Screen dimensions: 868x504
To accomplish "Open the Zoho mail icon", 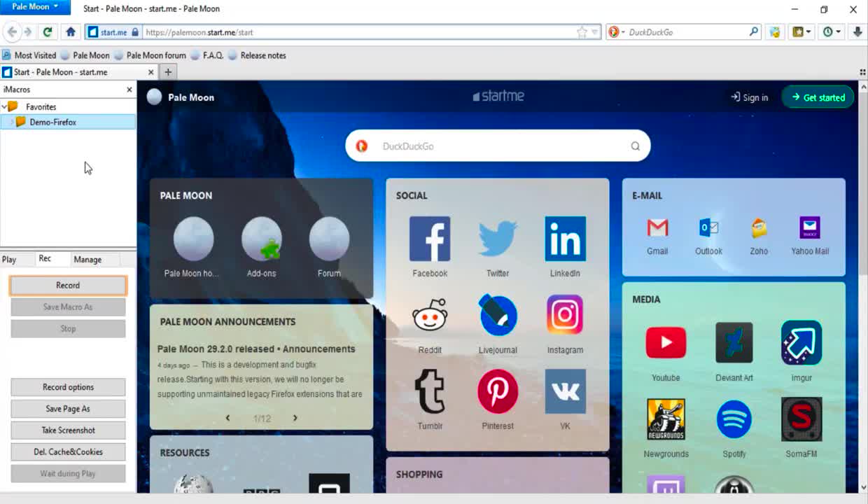I will 759,227.
